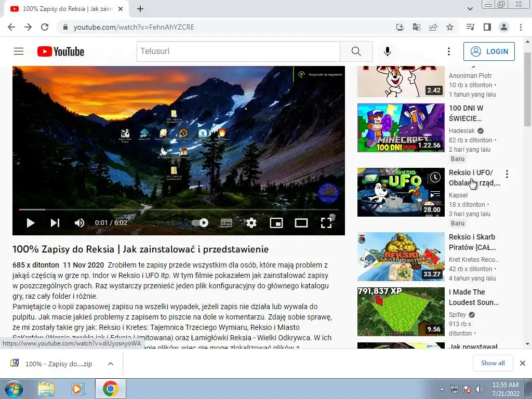Share this page icon in address bar
532x399 pixels.
click(x=433, y=27)
